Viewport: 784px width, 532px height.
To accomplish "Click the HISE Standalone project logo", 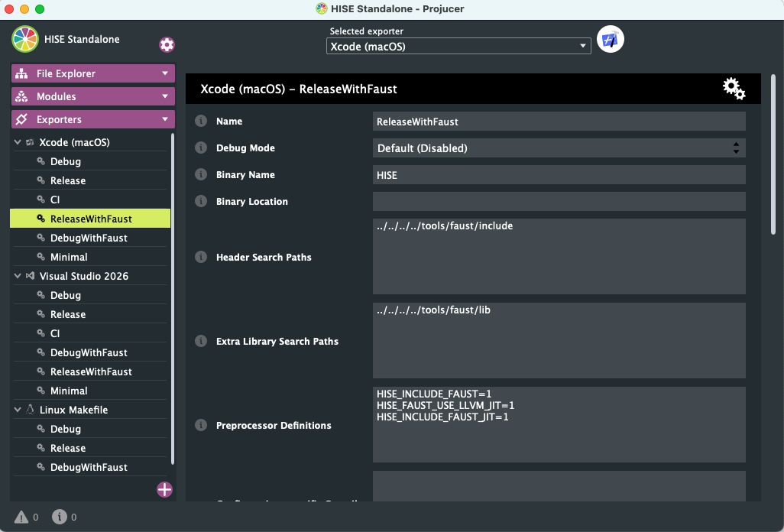I will (25, 39).
